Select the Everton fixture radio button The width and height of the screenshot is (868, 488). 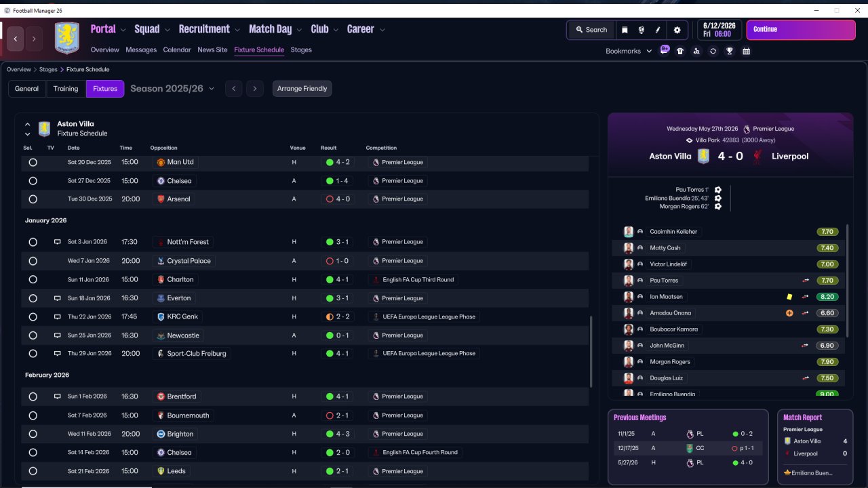tap(33, 298)
